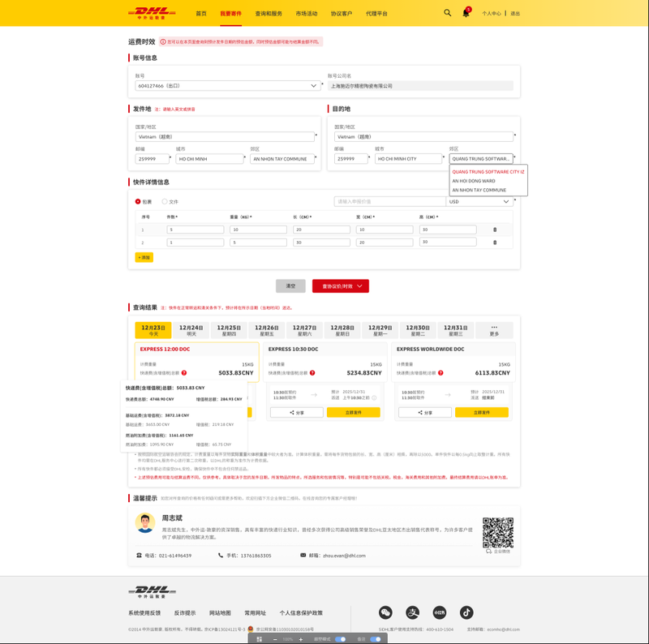Select the 文件 radio button

[165, 202]
